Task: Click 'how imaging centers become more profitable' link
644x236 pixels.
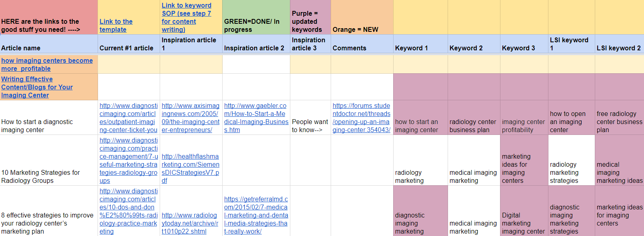Action: click(x=47, y=64)
